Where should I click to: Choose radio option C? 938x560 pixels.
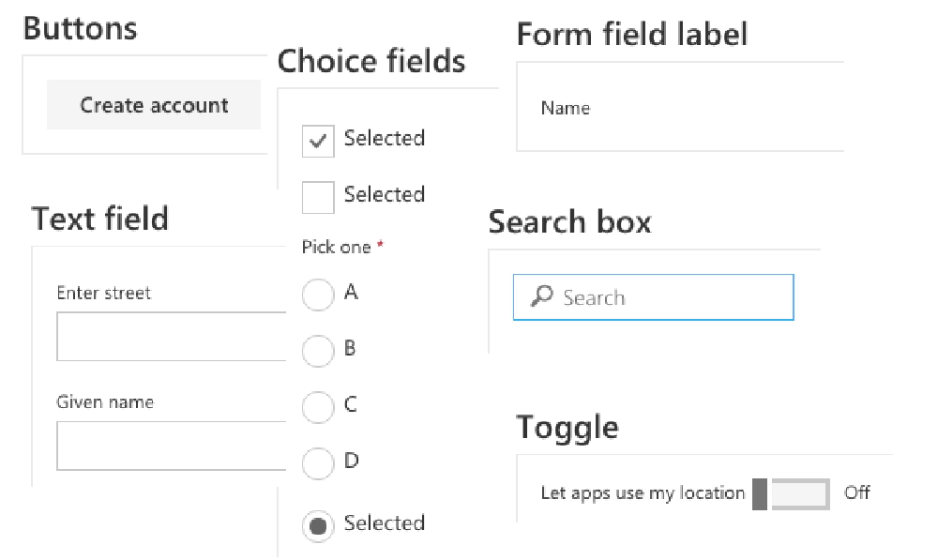[x=318, y=407]
